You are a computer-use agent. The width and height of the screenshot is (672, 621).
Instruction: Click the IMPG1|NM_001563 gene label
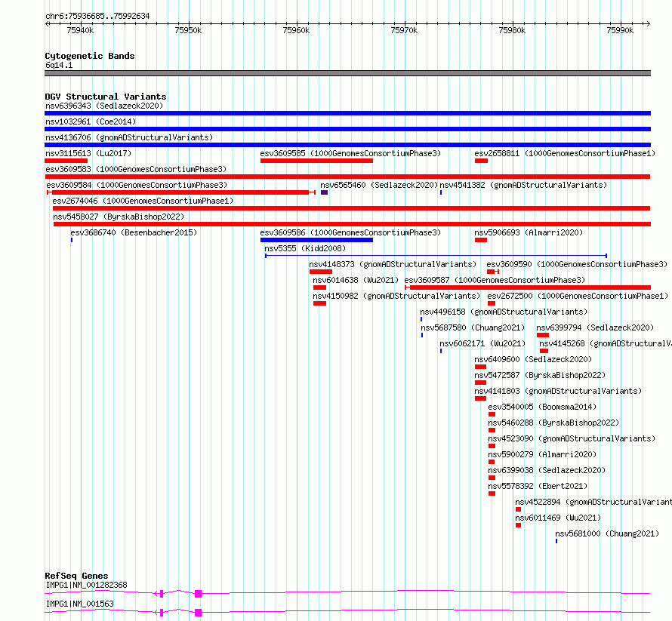click(79, 604)
